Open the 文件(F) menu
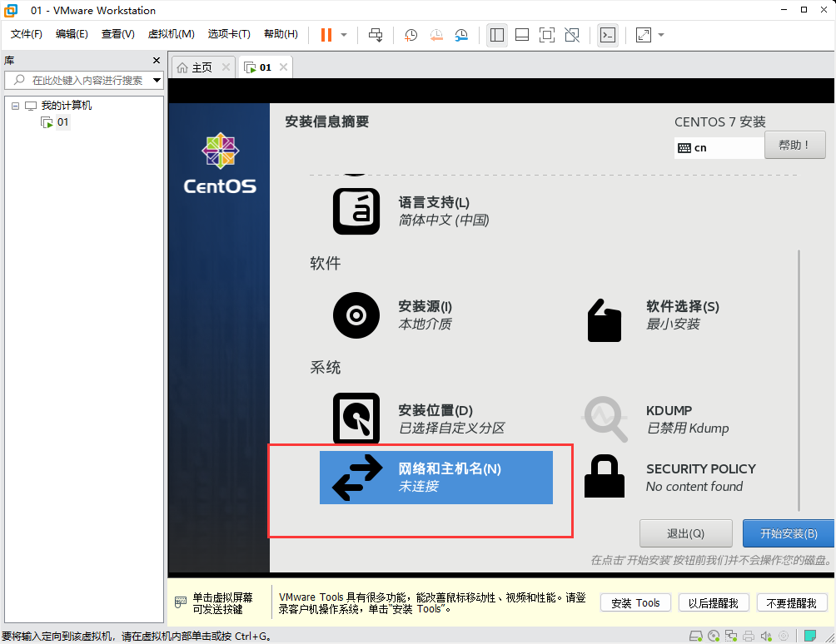The width and height of the screenshot is (836, 644). pyautogui.click(x=26, y=34)
